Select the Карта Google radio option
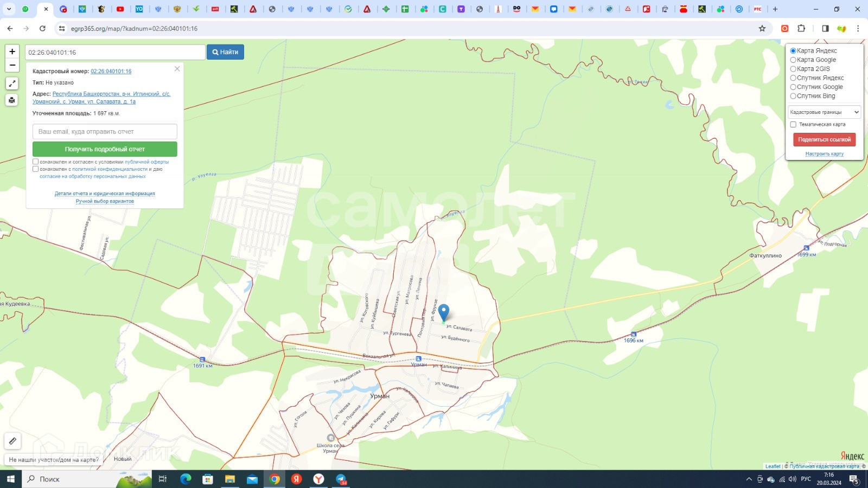The image size is (868, 488). click(x=793, y=60)
